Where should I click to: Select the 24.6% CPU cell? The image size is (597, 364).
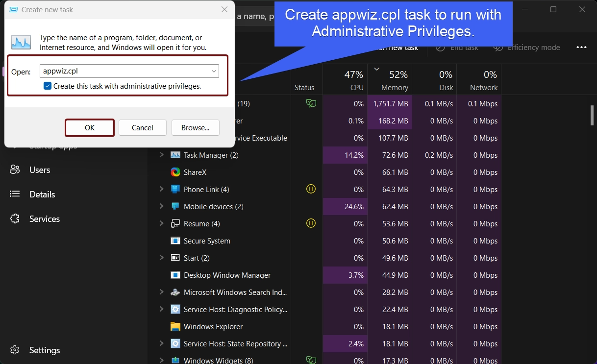345,206
